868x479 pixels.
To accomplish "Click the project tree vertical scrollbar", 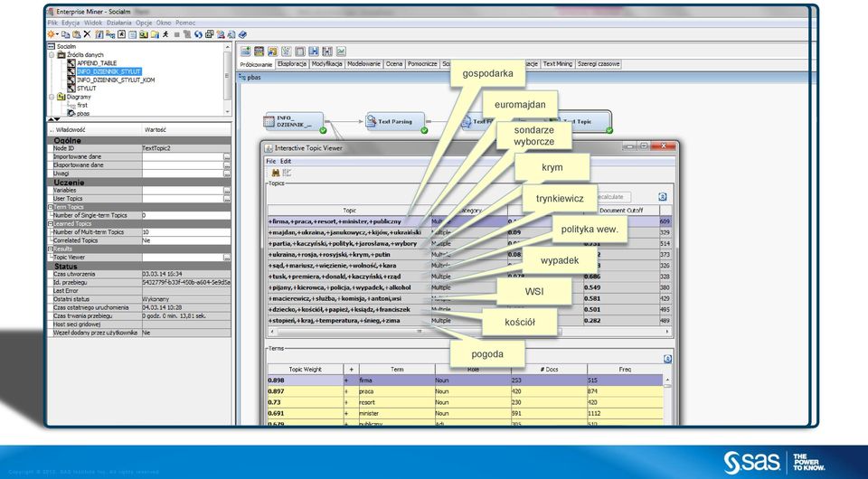I will pos(227,80).
